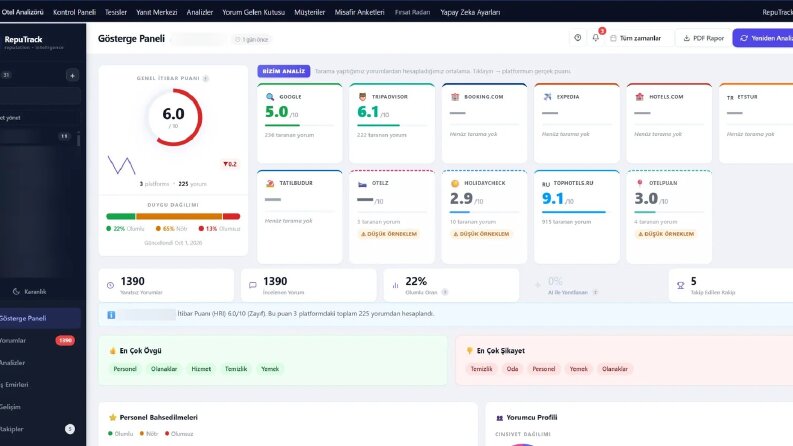Click the blue info icon in banner

111,315
